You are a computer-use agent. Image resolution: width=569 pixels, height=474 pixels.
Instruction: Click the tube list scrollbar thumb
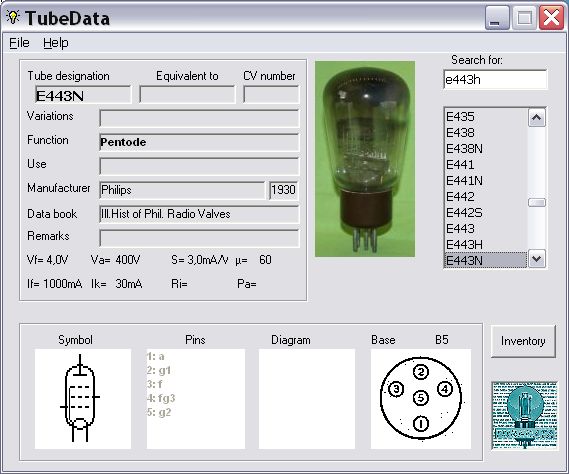[x=537, y=203]
